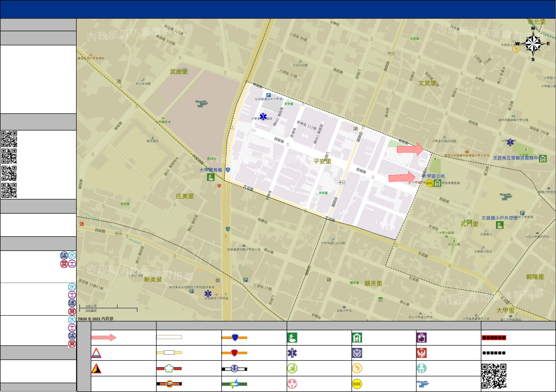Image resolution: width=556 pixels, height=392 pixels.
Task: Select the falling rocks warning triangle legend icon
Action: (96, 369)
